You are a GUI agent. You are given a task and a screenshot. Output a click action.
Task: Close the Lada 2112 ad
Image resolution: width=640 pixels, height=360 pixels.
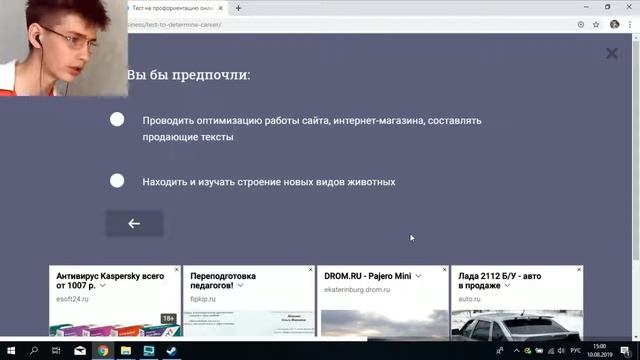579,270
